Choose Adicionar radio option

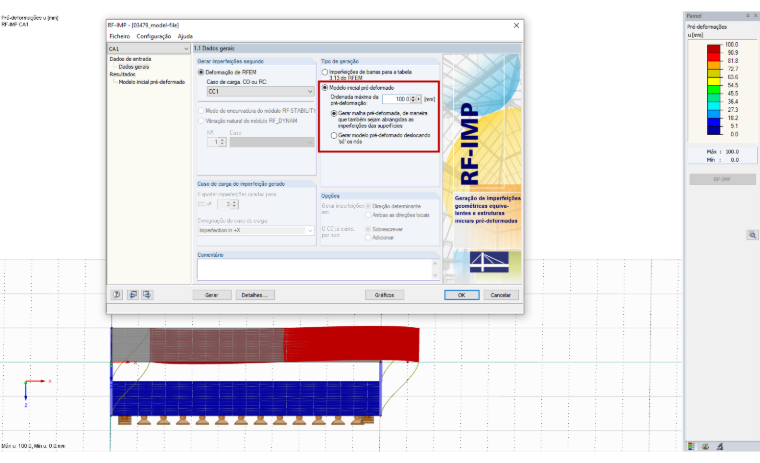point(368,238)
